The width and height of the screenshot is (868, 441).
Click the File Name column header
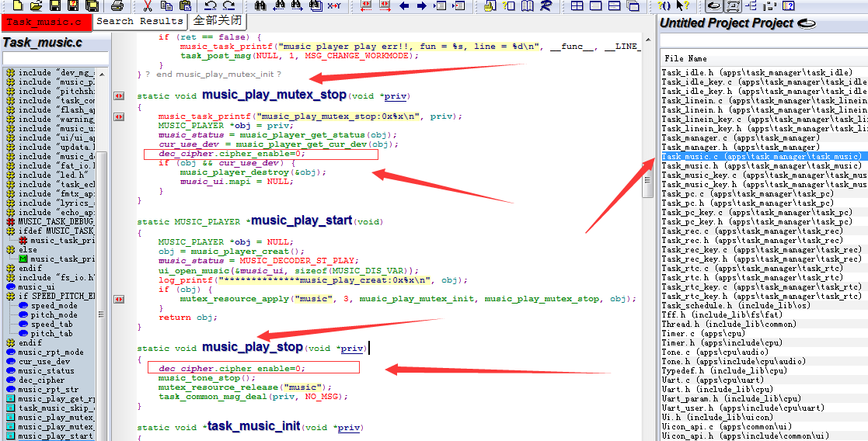click(764, 58)
